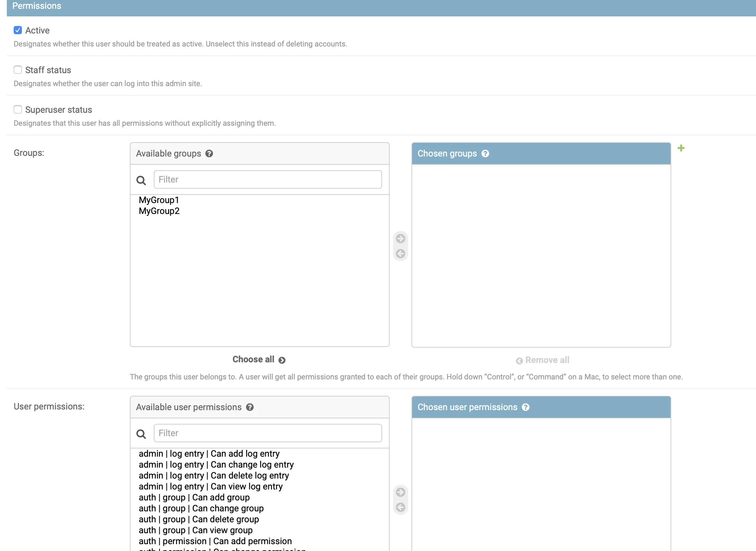
Task: Focus the user permissions Filter field
Action: click(268, 433)
